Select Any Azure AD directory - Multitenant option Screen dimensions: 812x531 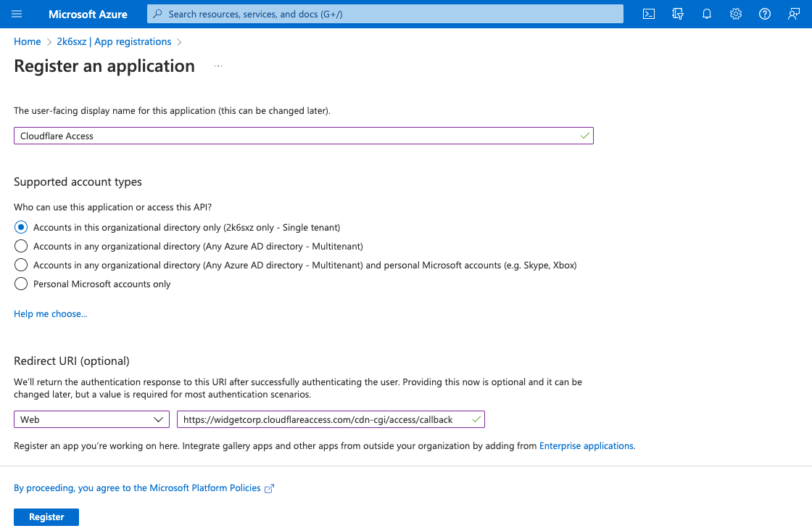pos(20,246)
